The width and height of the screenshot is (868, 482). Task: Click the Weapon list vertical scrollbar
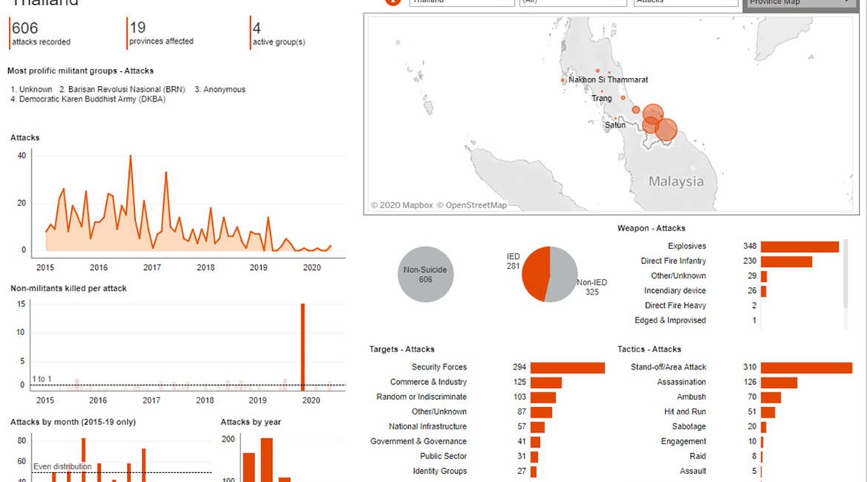[845, 274]
